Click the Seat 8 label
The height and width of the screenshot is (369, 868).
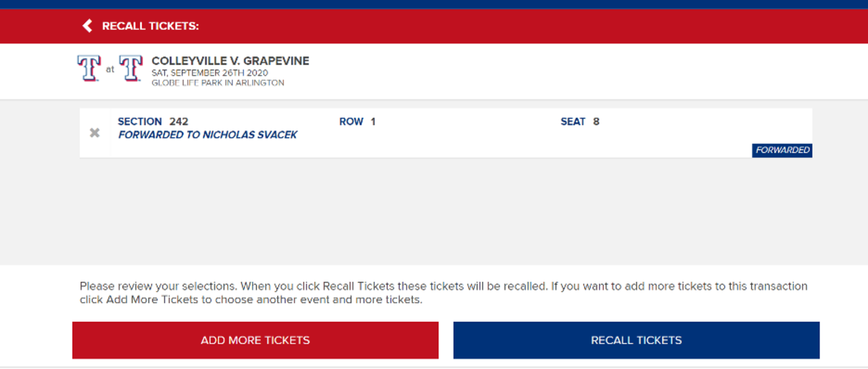click(579, 121)
